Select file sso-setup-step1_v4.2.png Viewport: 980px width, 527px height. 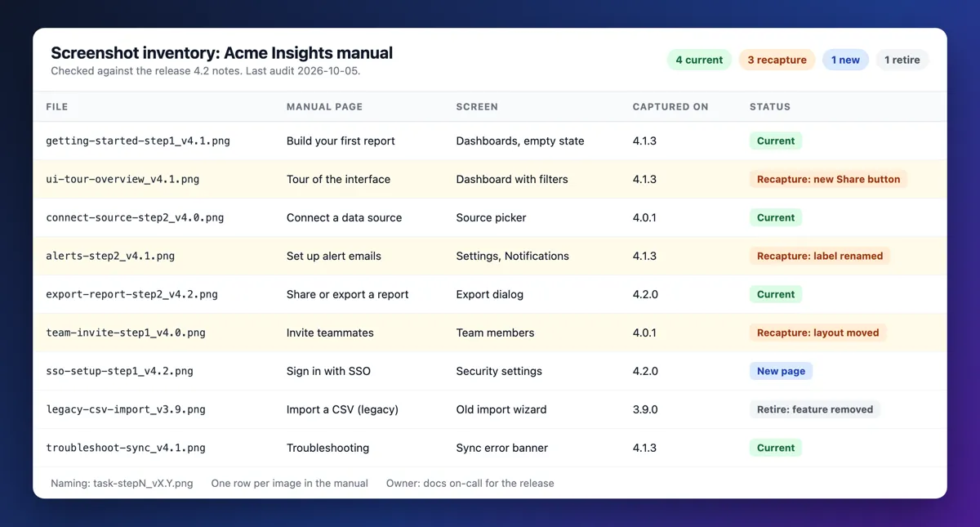[119, 371]
